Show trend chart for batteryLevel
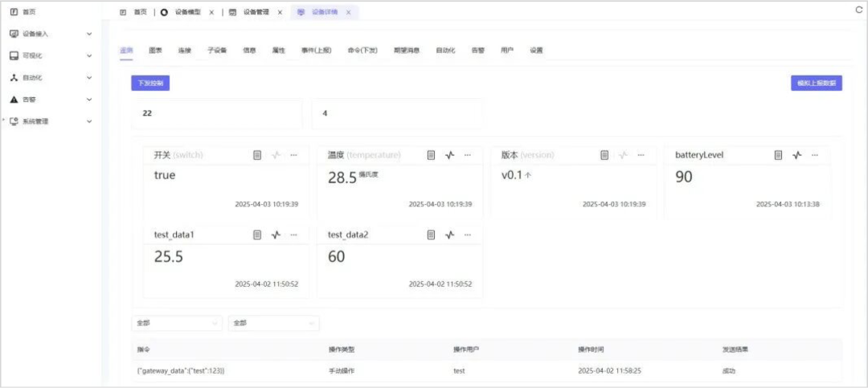 [797, 155]
